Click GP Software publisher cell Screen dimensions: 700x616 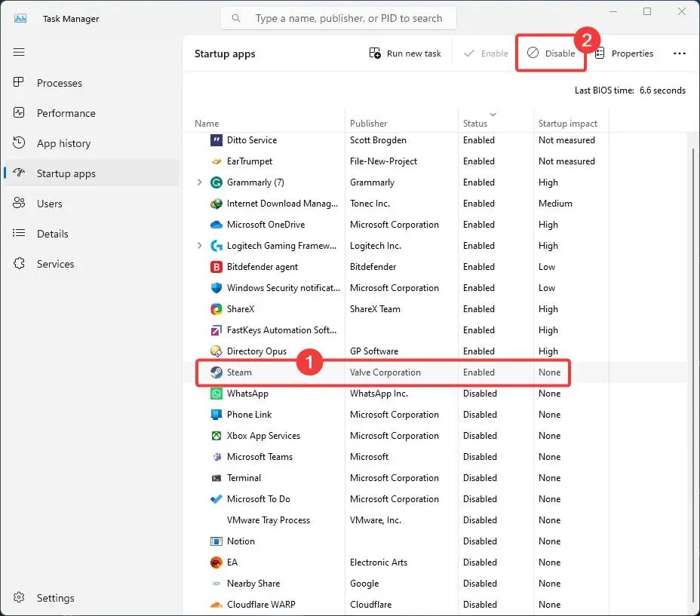[374, 351]
